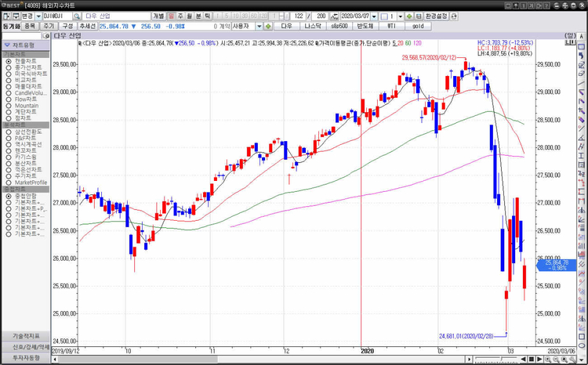This screenshot has height=365, width=588.
Task: Select 캔들차트 chart type
Action: point(26,61)
